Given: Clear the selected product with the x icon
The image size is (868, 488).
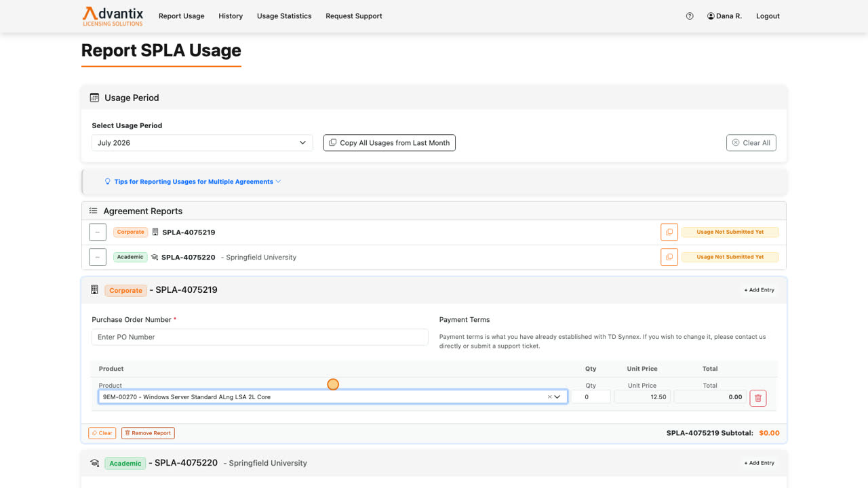Looking at the screenshot, I should click(549, 397).
